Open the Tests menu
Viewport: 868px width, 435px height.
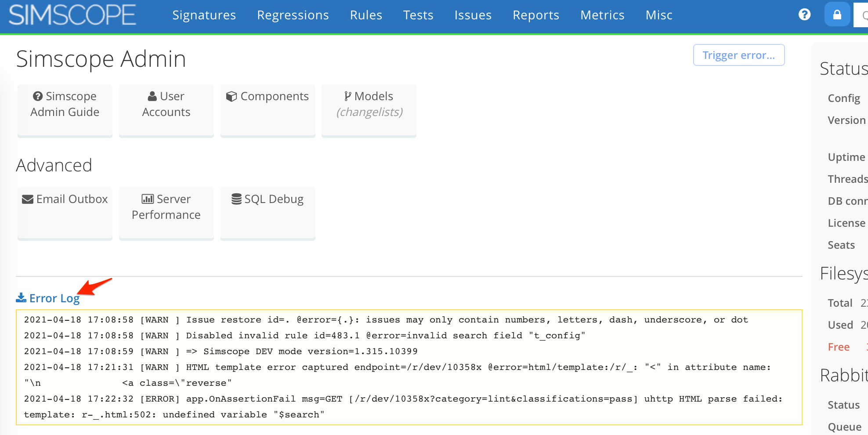pos(418,15)
